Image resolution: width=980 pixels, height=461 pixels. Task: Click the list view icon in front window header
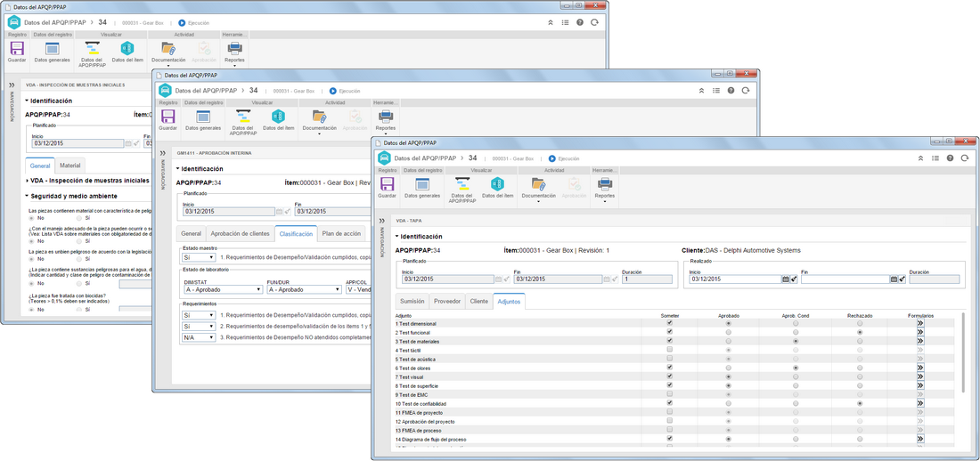coord(935,158)
